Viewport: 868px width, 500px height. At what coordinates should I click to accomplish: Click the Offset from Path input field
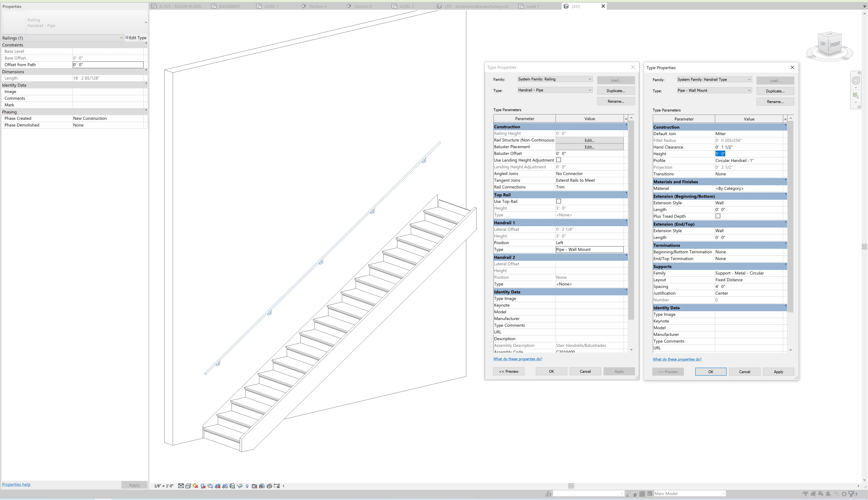(108, 65)
